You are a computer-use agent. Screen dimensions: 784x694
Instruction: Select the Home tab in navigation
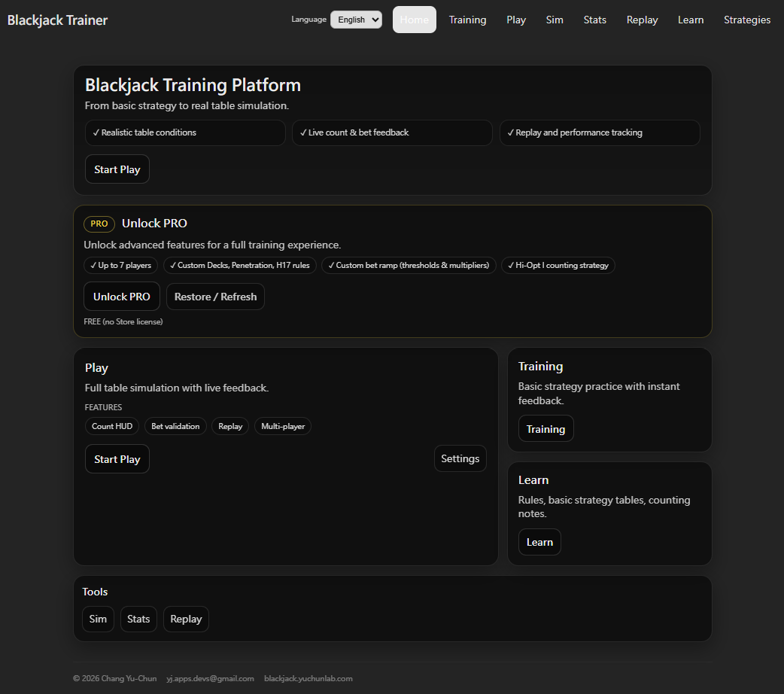tap(414, 20)
